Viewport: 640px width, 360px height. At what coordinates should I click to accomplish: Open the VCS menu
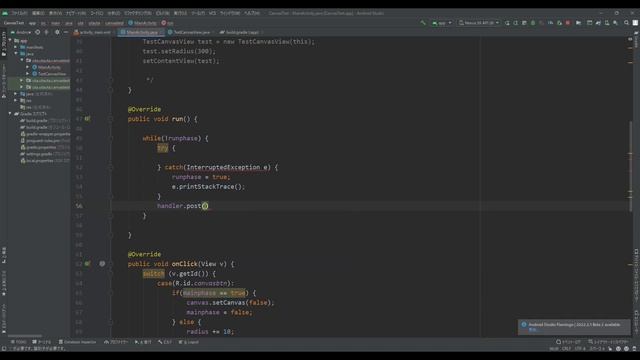point(212,13)
